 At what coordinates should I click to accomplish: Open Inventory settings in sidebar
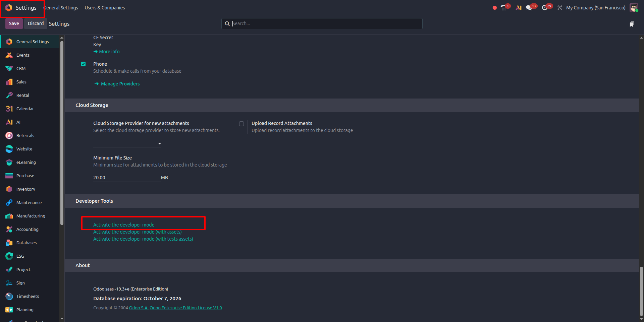(30, 189)
